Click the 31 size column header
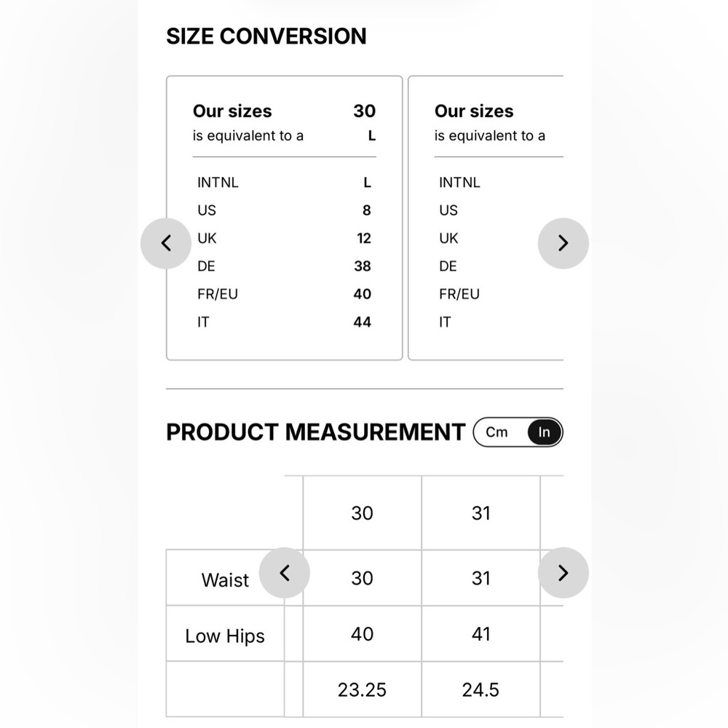 coord(481,513)
